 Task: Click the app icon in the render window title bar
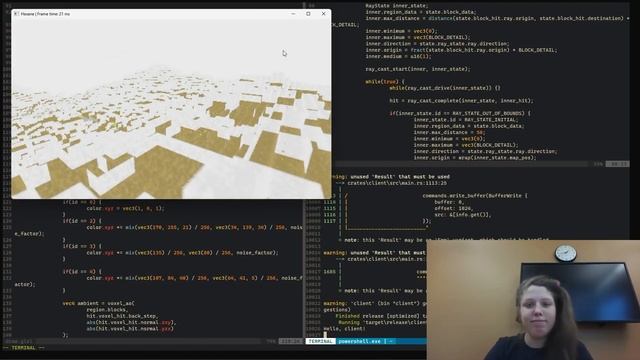(16, 14)
